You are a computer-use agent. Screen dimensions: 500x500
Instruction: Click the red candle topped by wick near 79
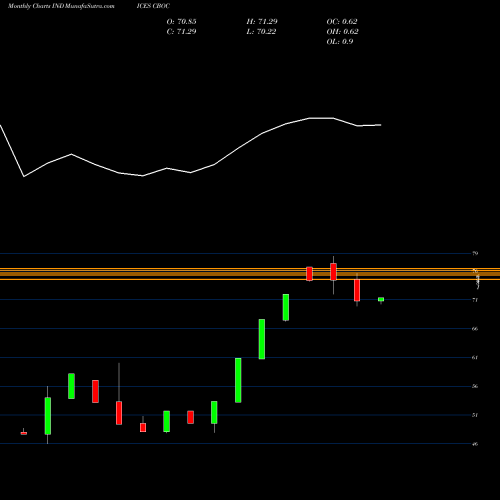click(333, 272)
